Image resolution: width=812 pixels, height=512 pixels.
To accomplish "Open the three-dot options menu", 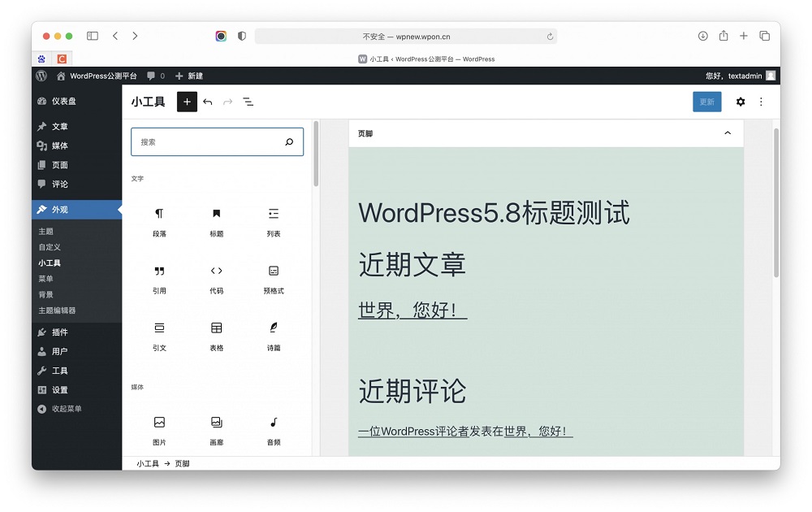I will [761, 102].
